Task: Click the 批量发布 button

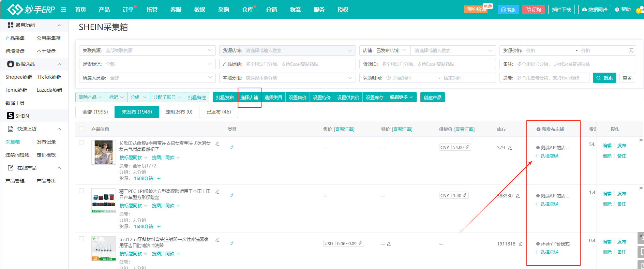Action: pos(225,97)
